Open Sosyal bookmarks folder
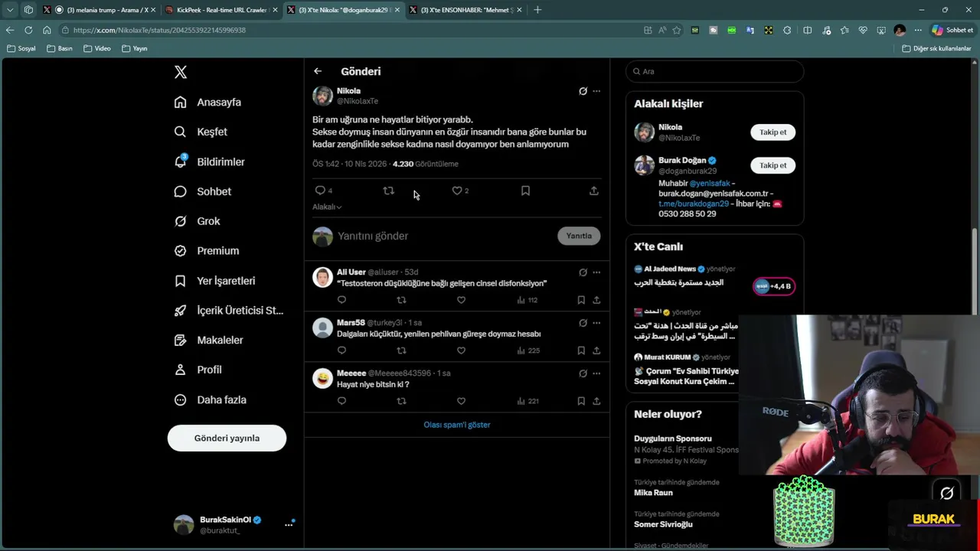 pos(21,48)
